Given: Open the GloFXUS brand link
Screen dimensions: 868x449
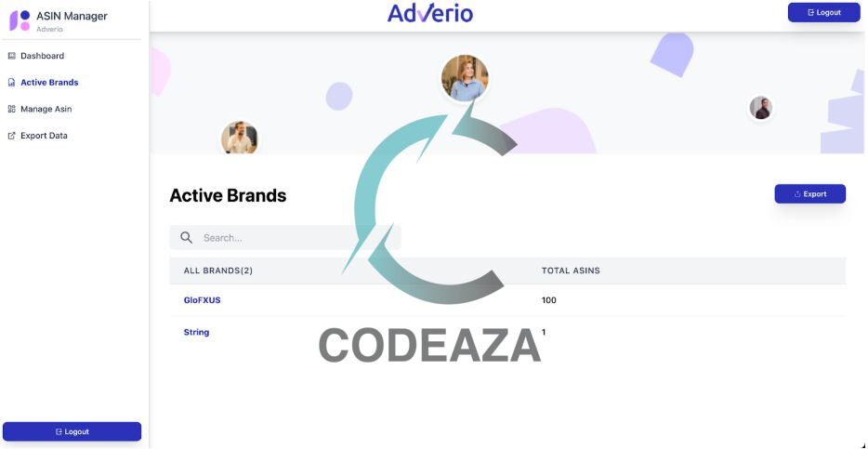Looking at the screenshot, I should [x=202, y=300].
